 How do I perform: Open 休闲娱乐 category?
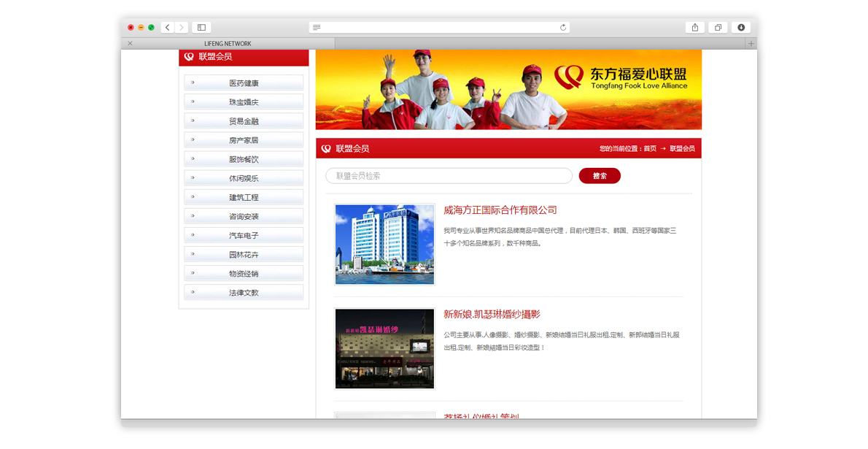244,178
